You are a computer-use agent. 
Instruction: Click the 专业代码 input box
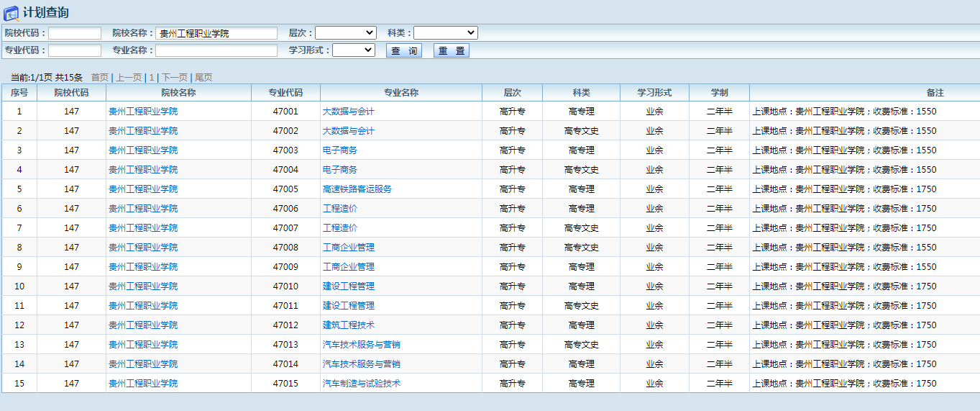75,50
